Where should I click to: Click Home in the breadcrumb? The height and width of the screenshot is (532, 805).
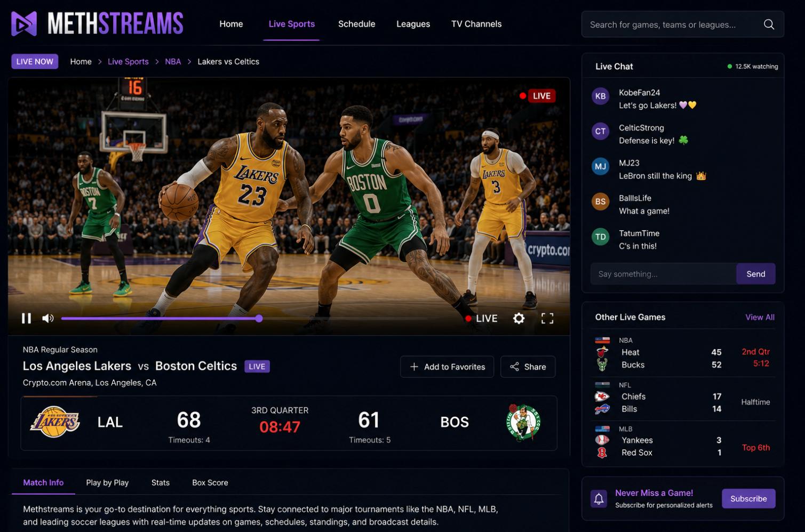pyautogui.click(x=81, y=62)
